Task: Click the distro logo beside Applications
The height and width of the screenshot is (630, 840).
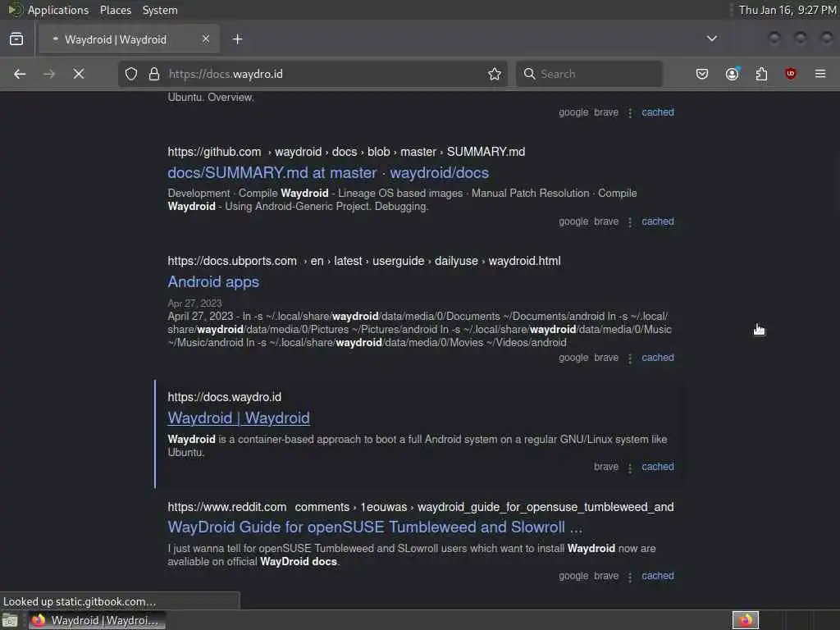Action: click(x=15, y=10)
